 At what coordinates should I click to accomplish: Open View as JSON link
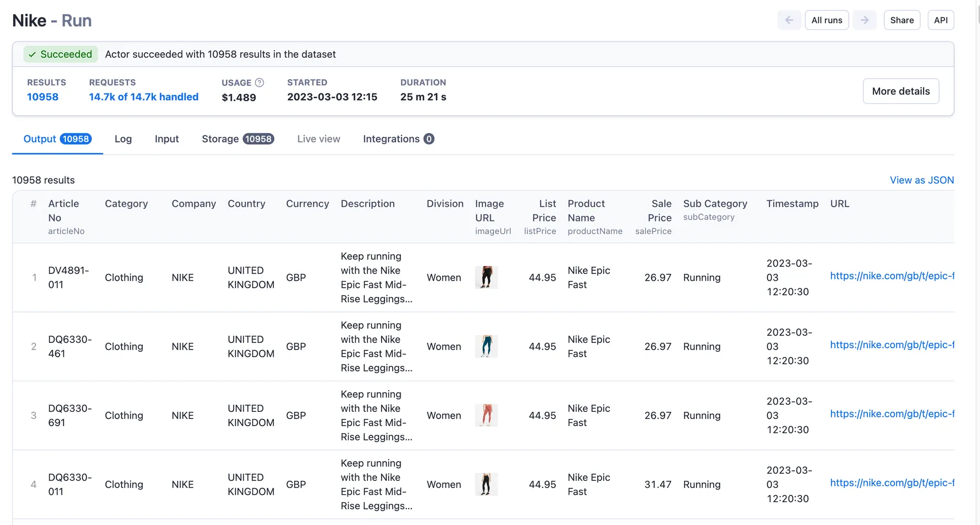point(922,180)
